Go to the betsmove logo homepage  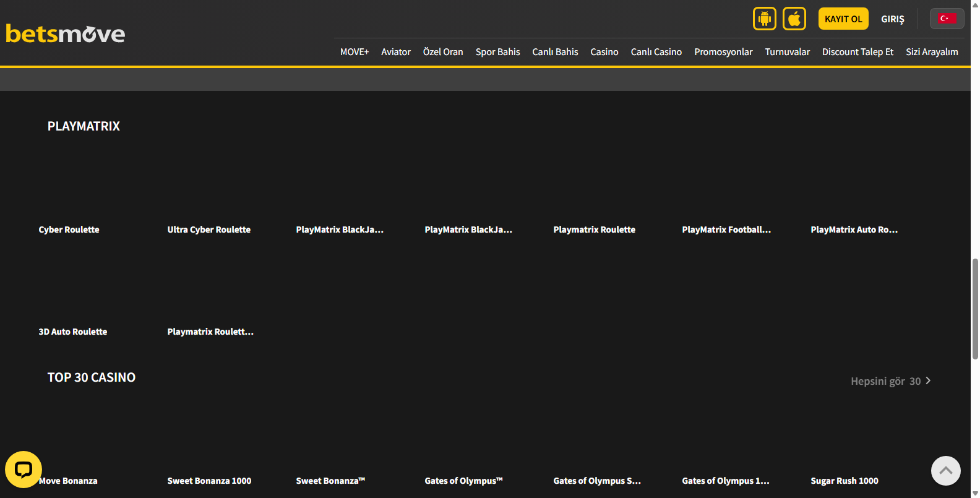click(x=66, y=33)
